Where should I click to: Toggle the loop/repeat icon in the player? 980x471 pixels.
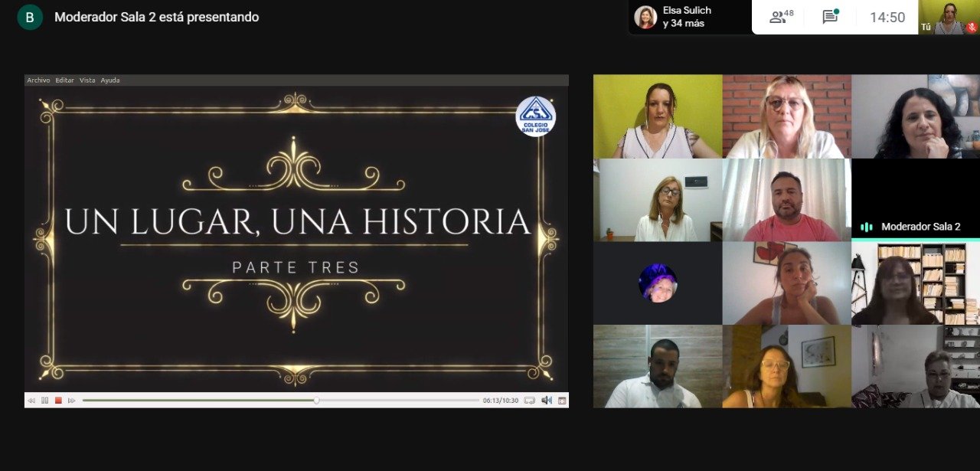coord(529,401)
